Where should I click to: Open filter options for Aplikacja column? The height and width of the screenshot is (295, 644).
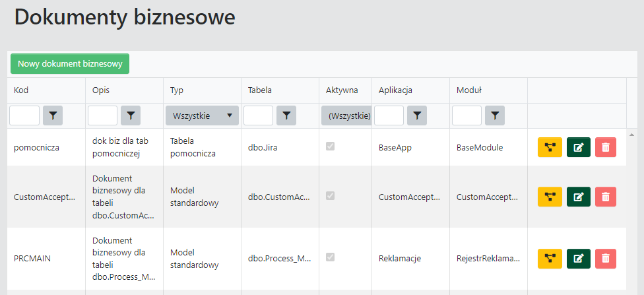pyautogui.click(x=417, y=115)
